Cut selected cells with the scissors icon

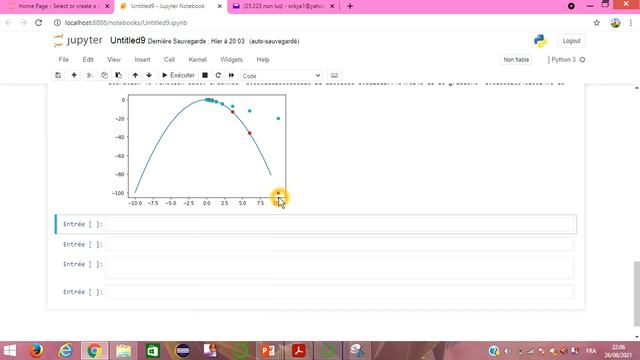89,76
